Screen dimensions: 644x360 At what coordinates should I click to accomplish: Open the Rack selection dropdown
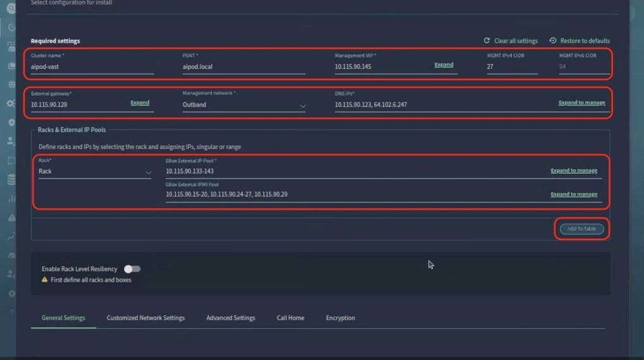tap(95, 172)
